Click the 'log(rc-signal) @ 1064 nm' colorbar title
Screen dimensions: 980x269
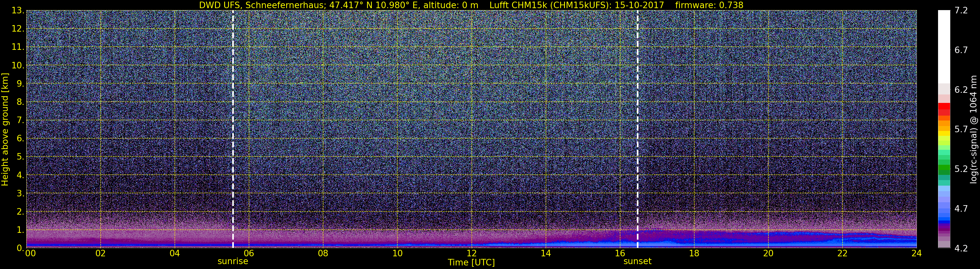tap(974, 129)
